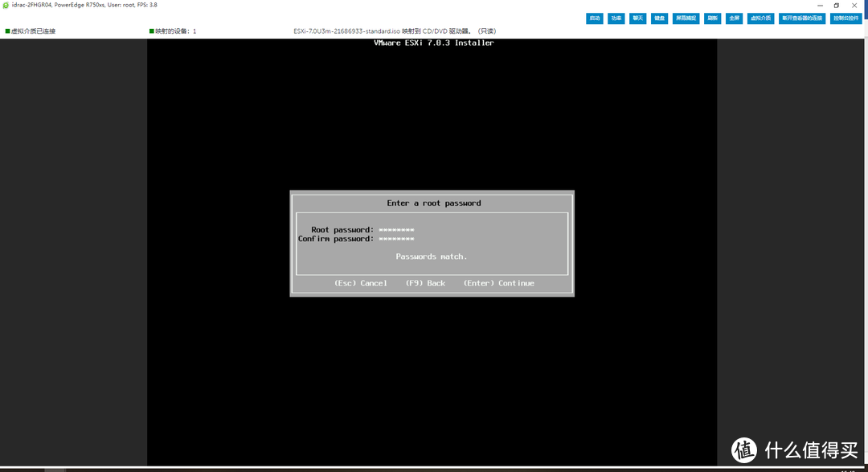This screenshot has width=868, height=472.
Task: Click the 刷新 refresh button
Action: pos(712,18)
